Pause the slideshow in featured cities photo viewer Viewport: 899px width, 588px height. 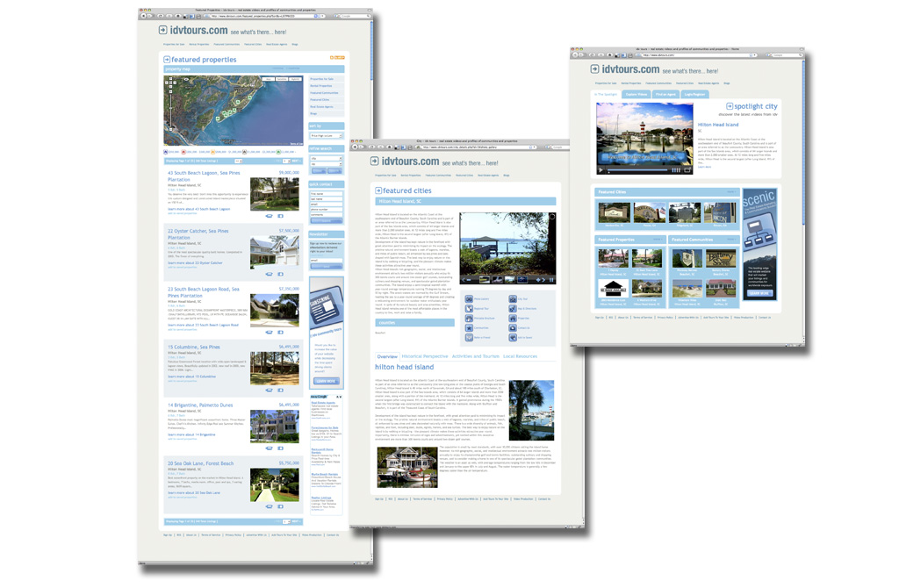pyautogui.click(x=551, y=280)
